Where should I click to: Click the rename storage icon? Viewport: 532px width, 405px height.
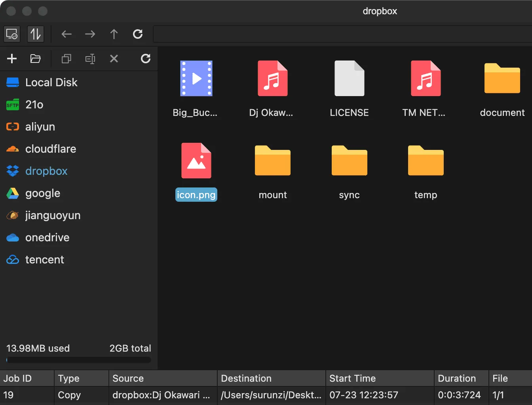click(90, 59)
